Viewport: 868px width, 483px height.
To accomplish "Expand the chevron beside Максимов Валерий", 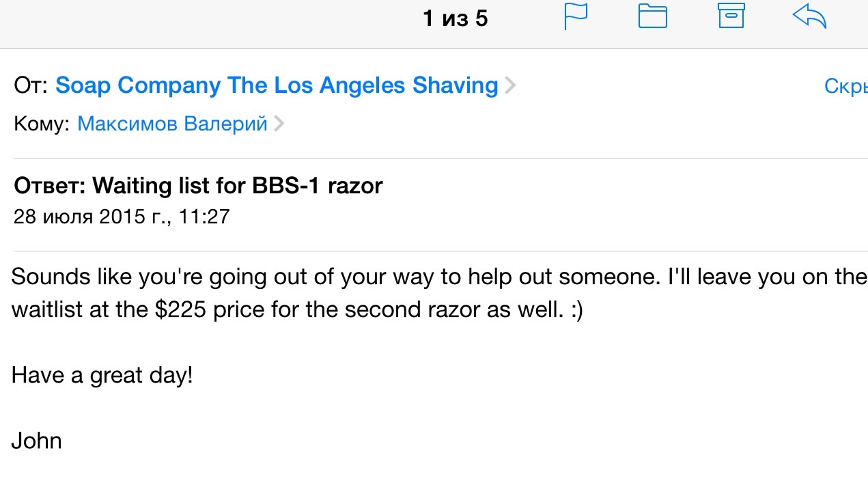I will click(x=279, y=124).
